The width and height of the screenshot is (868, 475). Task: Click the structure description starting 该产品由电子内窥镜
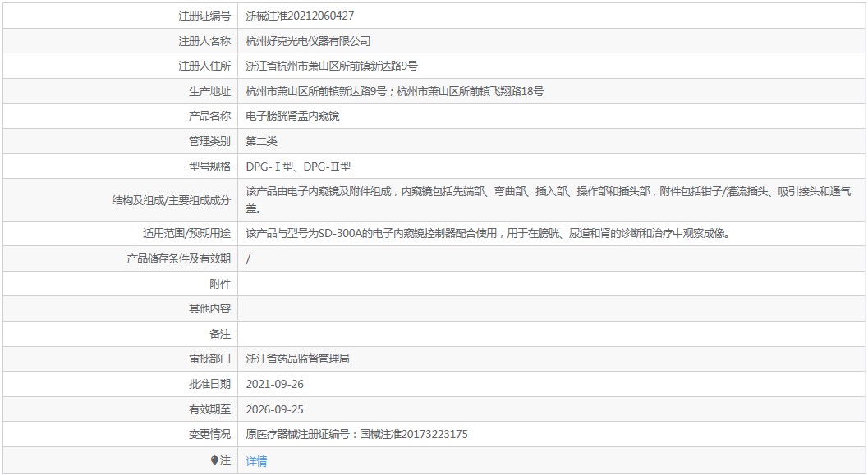coord(549,199)
